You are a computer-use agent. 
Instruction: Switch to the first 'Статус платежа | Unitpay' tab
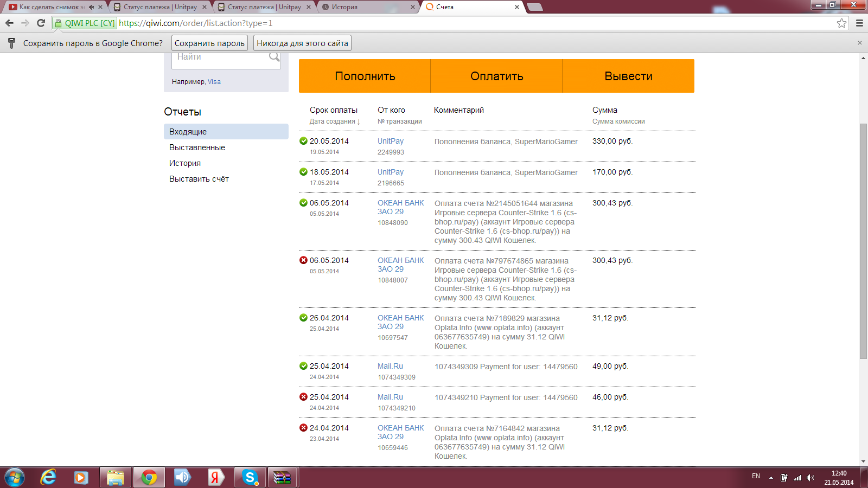(159, 7)
